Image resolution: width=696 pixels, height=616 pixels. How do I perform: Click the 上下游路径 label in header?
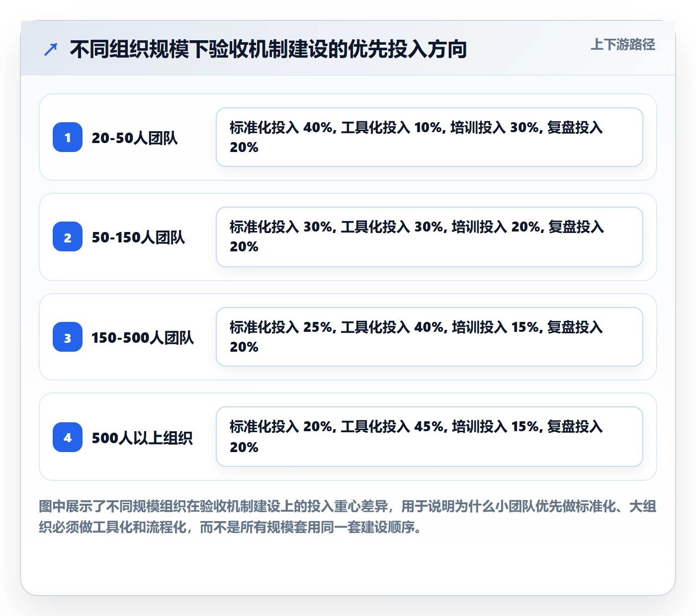[x=623, y=45]
